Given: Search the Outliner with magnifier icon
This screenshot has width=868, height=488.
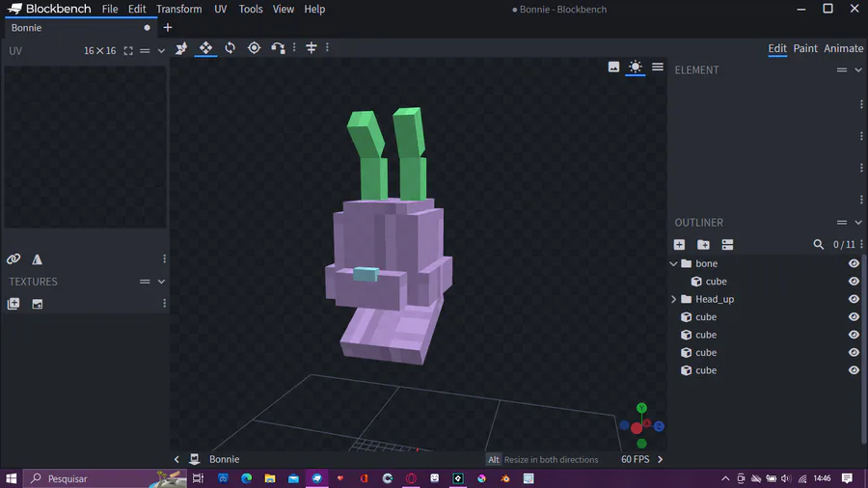Looking at the screenshot, I should tap(818, 245).
